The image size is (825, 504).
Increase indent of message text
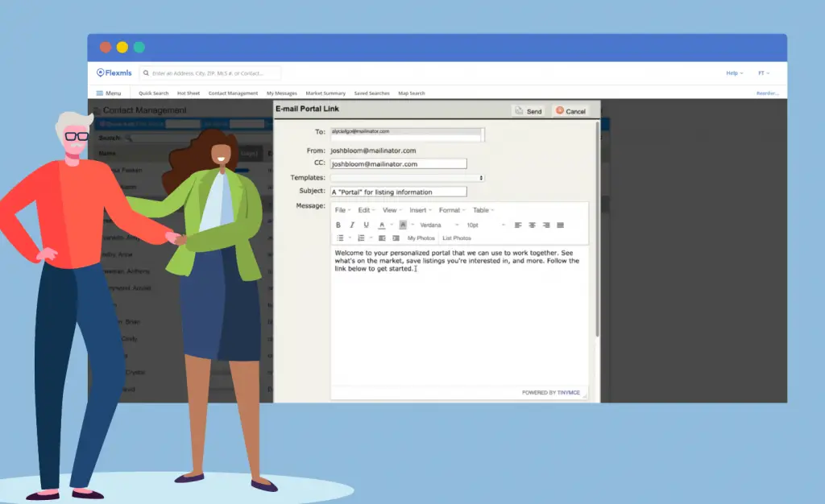tap(396, 238)
